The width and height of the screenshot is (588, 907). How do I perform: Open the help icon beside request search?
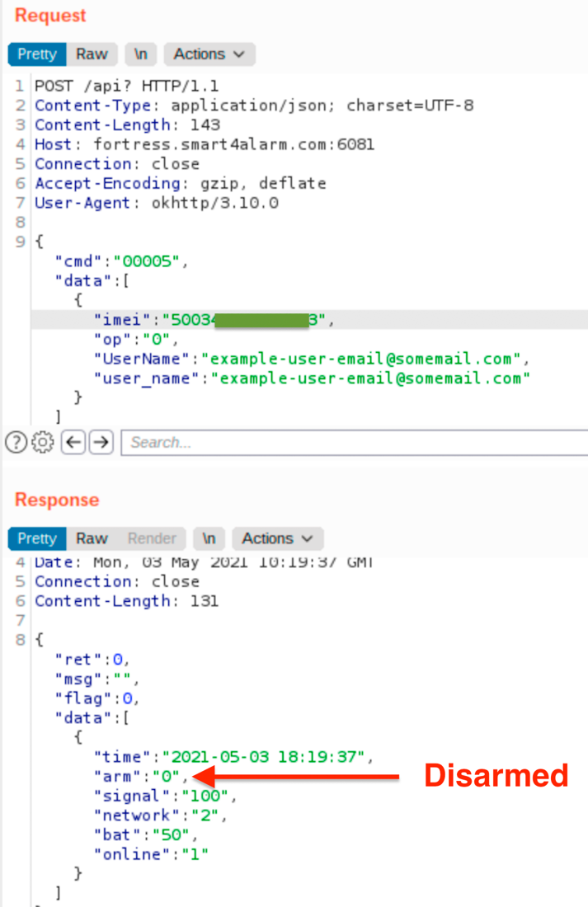pyautogui.click(x=16, y=443)
